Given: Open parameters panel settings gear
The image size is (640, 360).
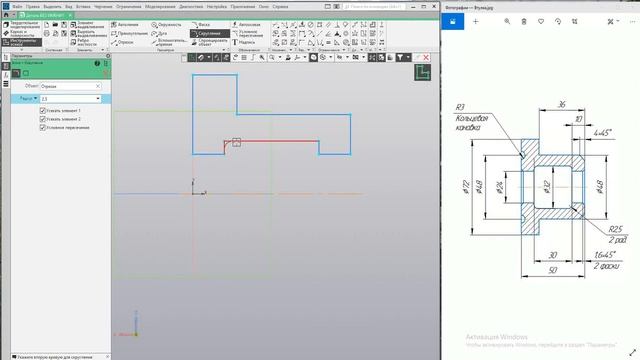Looking at the screenshot, I should click(108, 56).
